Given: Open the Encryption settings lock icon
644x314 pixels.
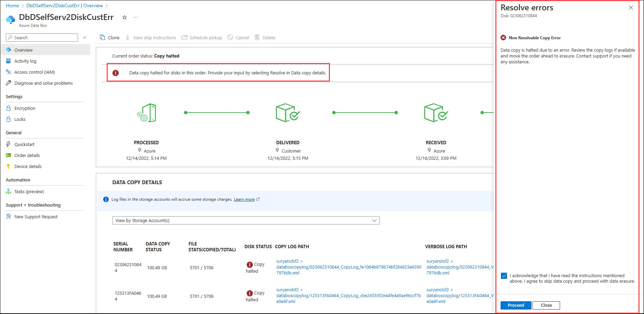Looking at the screenshot, I should [9, 108].
